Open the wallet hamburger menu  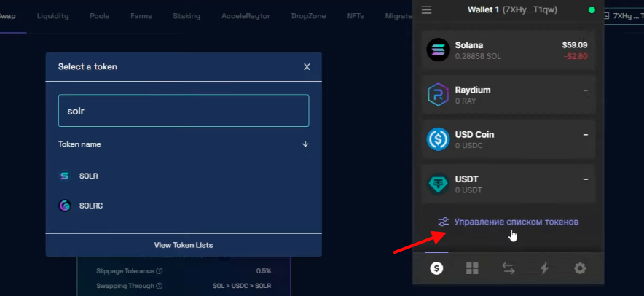(426, 10)
